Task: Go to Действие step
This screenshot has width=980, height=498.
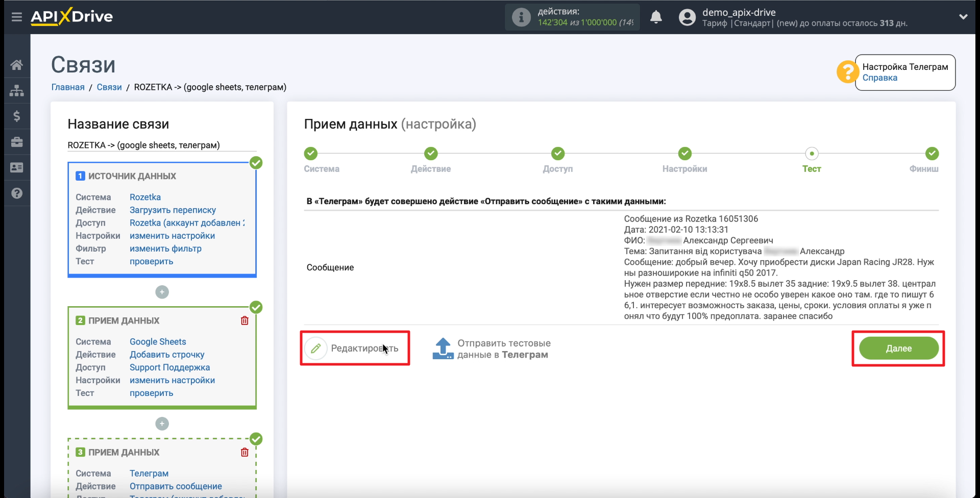Action: tap(431, 154)
